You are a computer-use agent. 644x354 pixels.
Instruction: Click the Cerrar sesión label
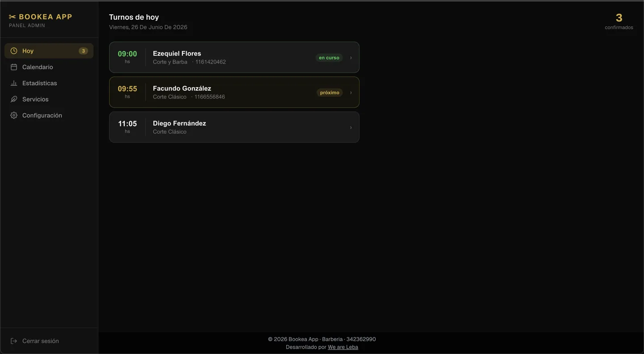[x=41, y=341]
